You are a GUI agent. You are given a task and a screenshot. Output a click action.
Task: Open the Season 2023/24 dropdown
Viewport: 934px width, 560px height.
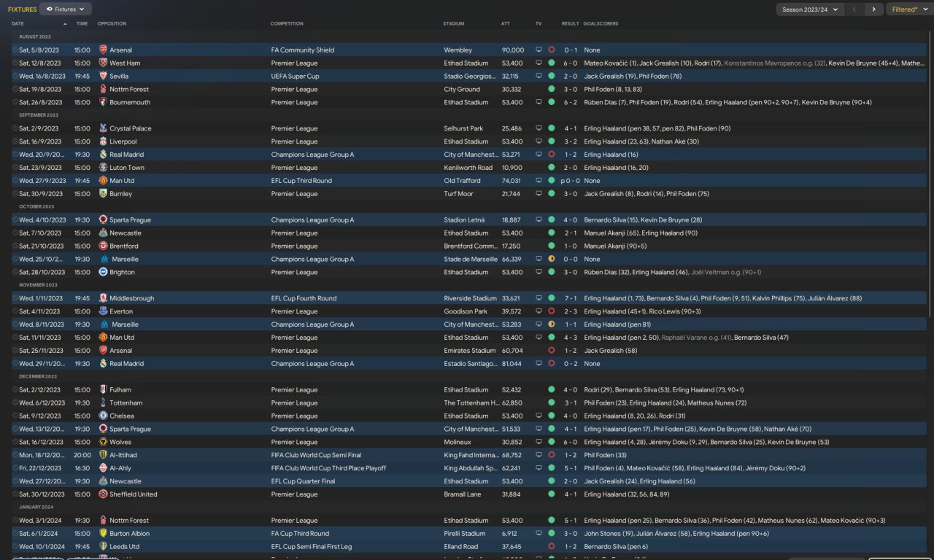coord(809,9)
